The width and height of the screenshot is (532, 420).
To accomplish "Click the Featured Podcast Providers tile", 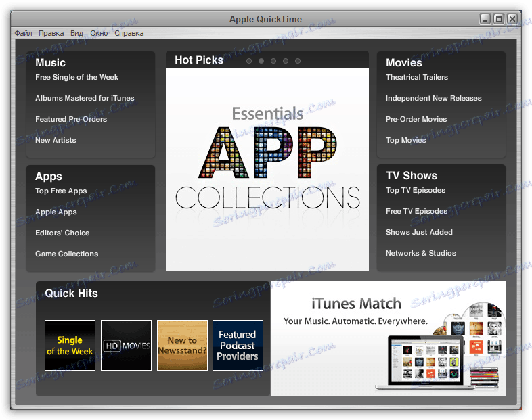I will [x=238, y=345].
